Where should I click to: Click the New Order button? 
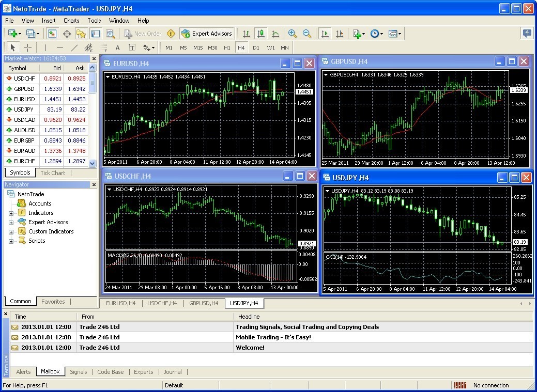pos(143,34)
